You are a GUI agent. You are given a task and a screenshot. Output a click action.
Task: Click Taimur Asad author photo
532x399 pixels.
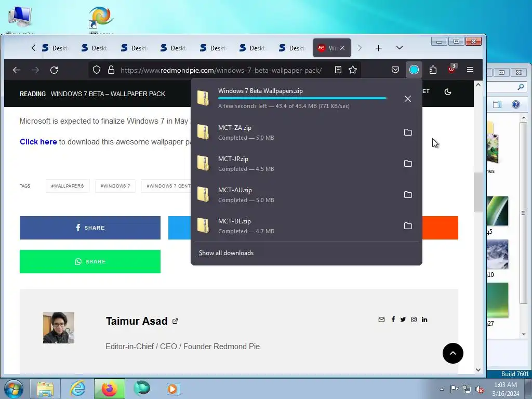[59, 328]
